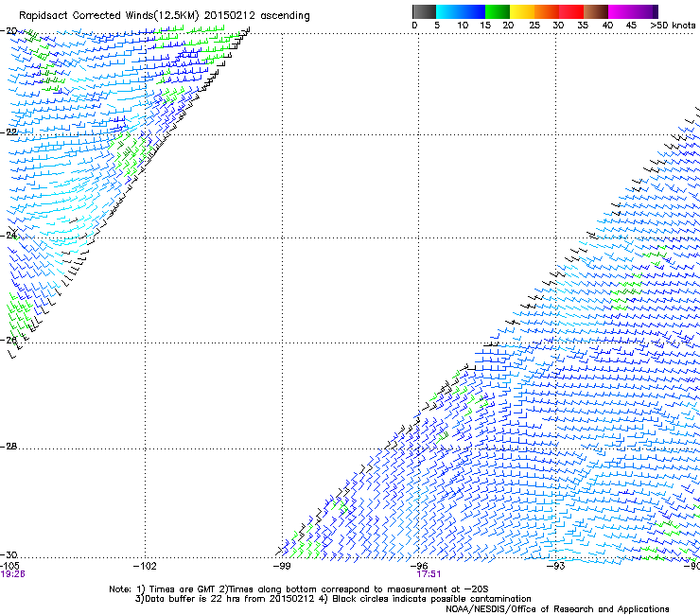The width and height of the screenshot is (700, 615).
Task: Click the title 'Rapidscat Corrected Winds(12.5KM)'
Action: pyautogui.click(x=109, y=16)
